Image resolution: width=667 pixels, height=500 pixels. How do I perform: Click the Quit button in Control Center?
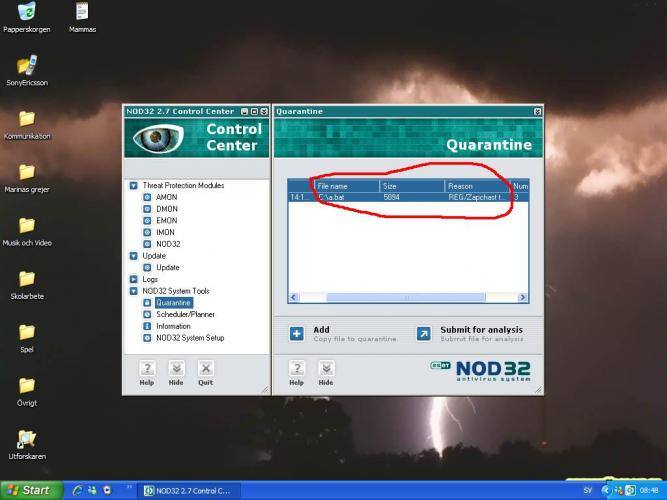[205, 372]
